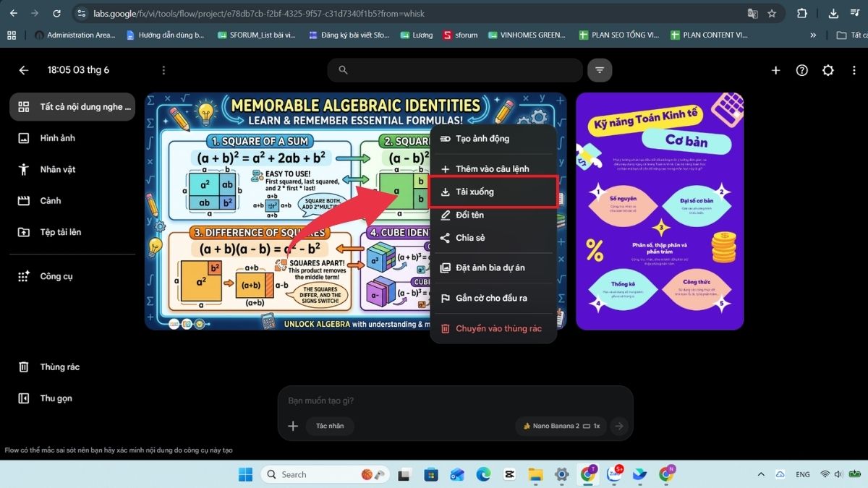Image resolution: width=868 pixels, height=488 pixels.
Task: Click the search field in Flow
Action: click(x=455, y=70)
